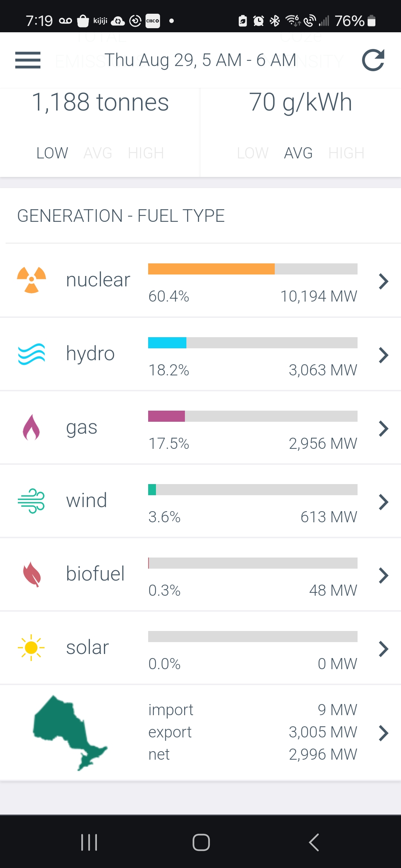Tap the blue hydro waves icon
The width and height of the screenshot is (401, 868).
(32, 354)
